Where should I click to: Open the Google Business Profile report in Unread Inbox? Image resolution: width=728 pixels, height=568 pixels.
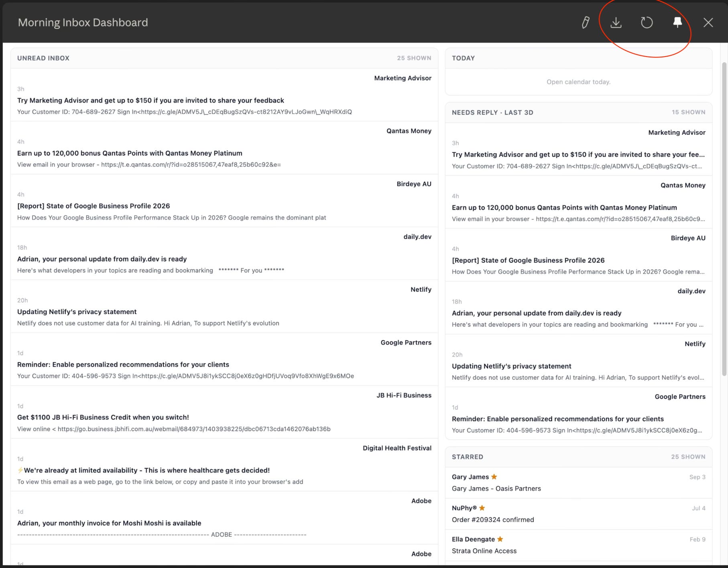[94, 206]
